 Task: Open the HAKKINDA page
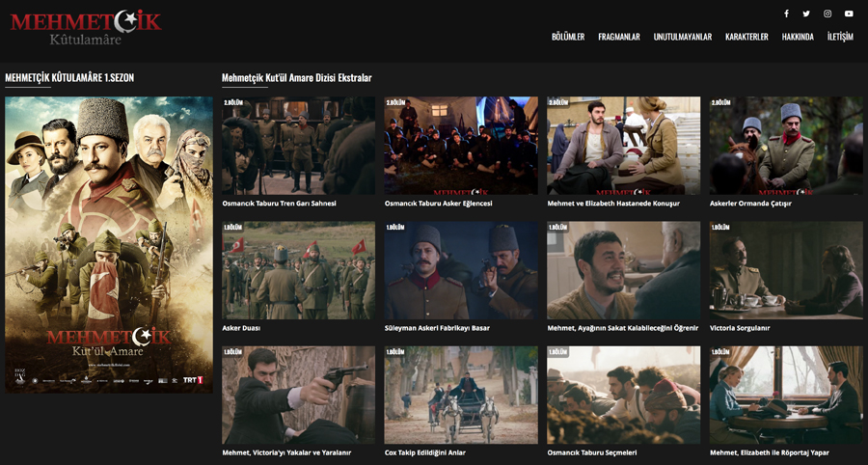798,37
